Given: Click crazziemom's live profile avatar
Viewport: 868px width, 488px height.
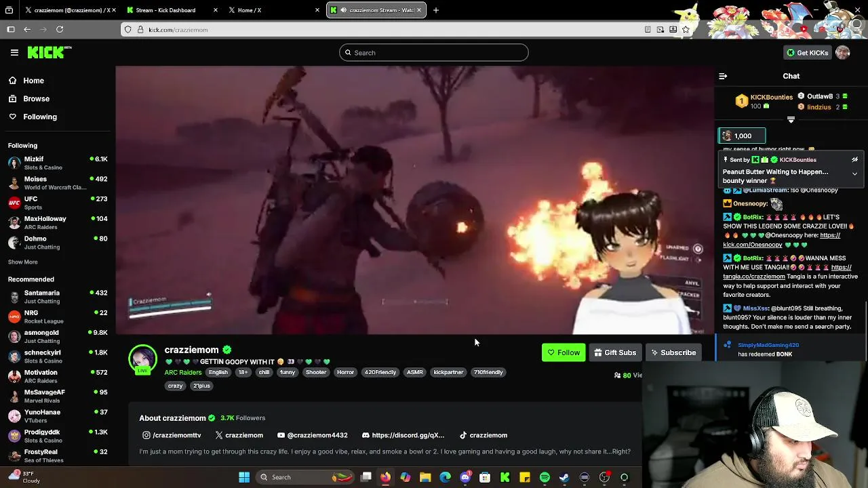Looking at the screenshot, I should tap(143, 360).
